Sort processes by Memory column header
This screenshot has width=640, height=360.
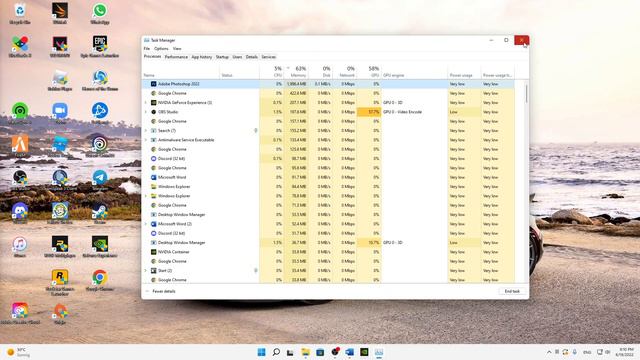pyautogui.click(x=296, y=72)
